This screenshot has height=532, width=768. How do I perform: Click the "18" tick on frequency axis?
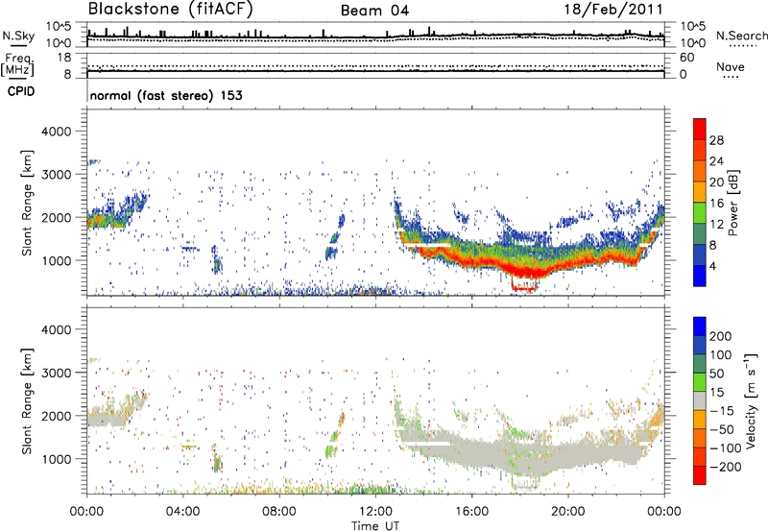64,58
